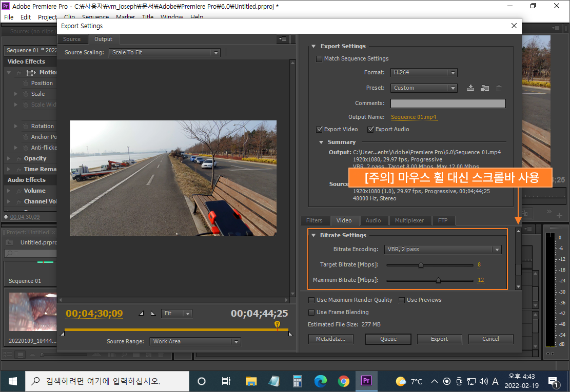
Task: Click the yellow playhead on export timeline
Action: tap(278, 324)
